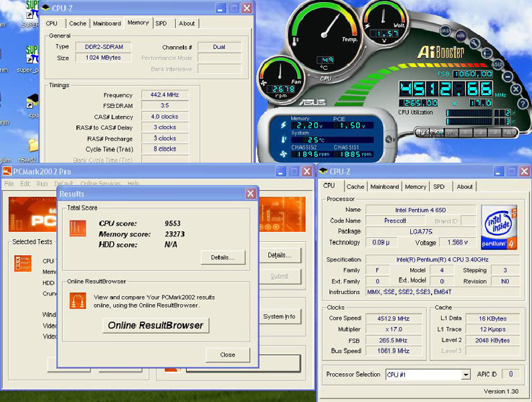The width and height of the screenshot is (532, 402).
Task: Open the Processor Selection CPU #1 dropdown
Action: click(466, 375)
